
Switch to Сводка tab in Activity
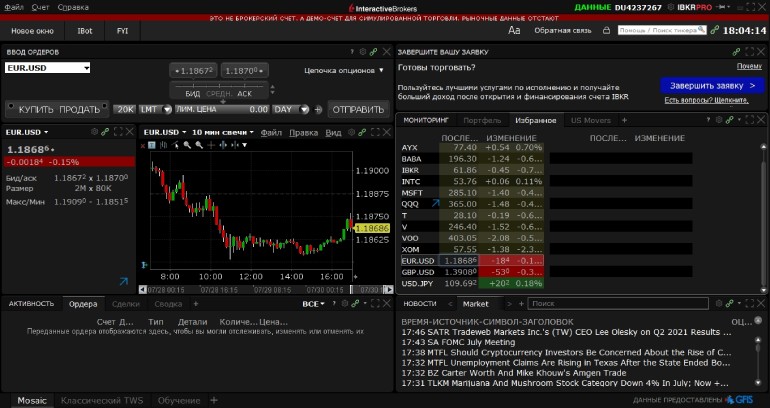[x=168, y=304]
